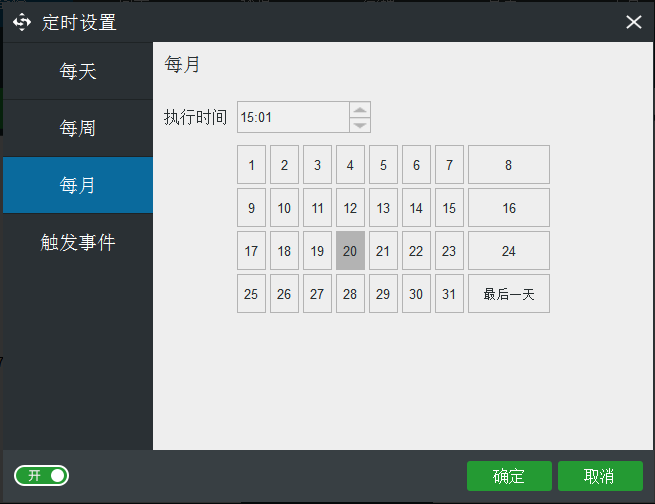The image size is (655, 504).
Task: Click the day 26 cell
Action: coord(284,294)
